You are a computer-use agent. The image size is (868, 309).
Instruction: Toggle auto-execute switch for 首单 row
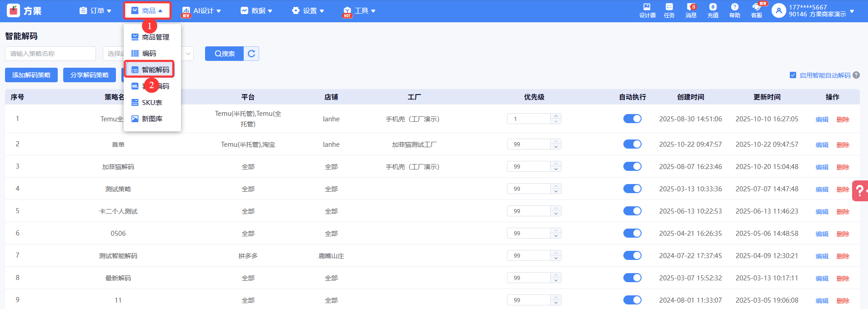pyautogui.click(x=632, y=144)
